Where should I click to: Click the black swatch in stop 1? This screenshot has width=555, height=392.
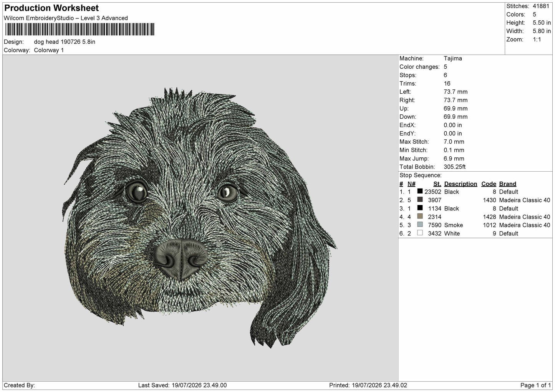420,191
